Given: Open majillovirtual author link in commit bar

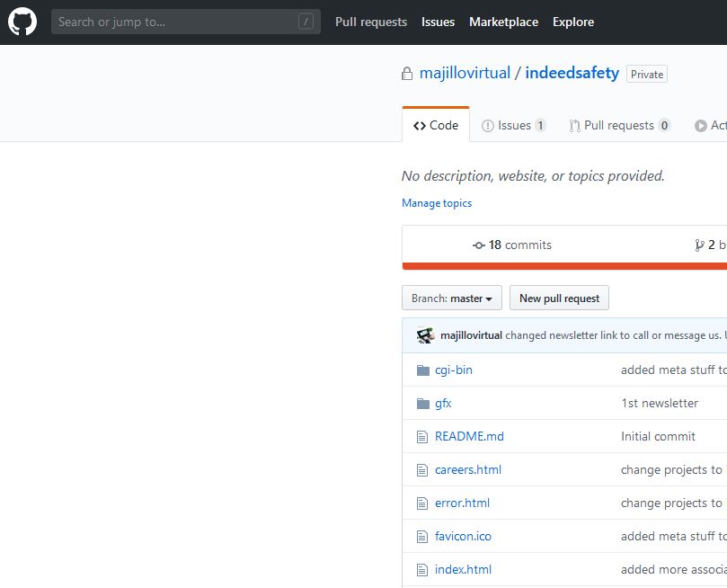Looking at the screenshot, I should pyautogui.click(x=471, y=335).
